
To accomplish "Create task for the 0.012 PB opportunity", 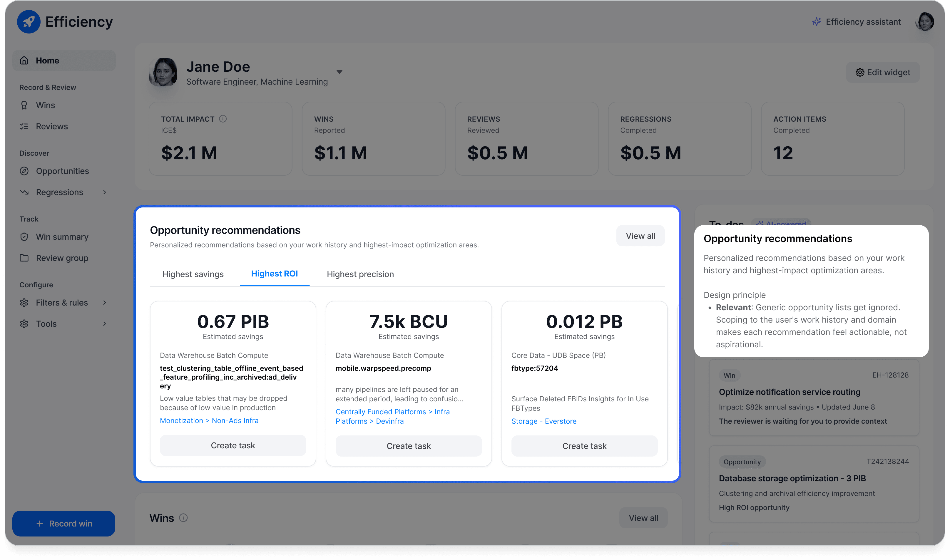I will point(584,446).
